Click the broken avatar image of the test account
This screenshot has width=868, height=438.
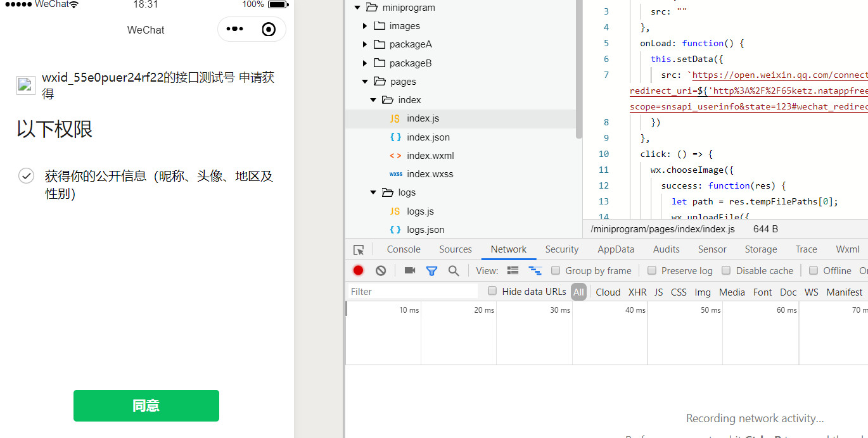click(25, 85)
